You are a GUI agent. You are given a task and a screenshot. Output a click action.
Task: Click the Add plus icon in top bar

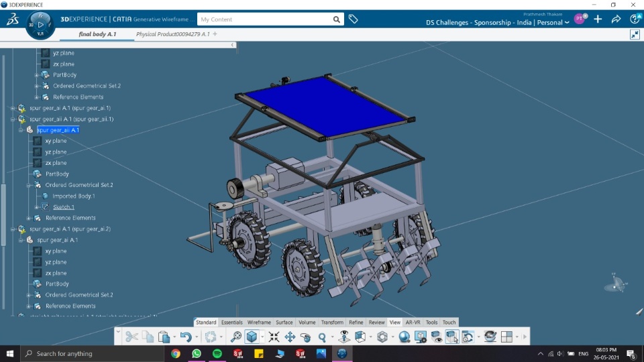[x=598, y=19]
